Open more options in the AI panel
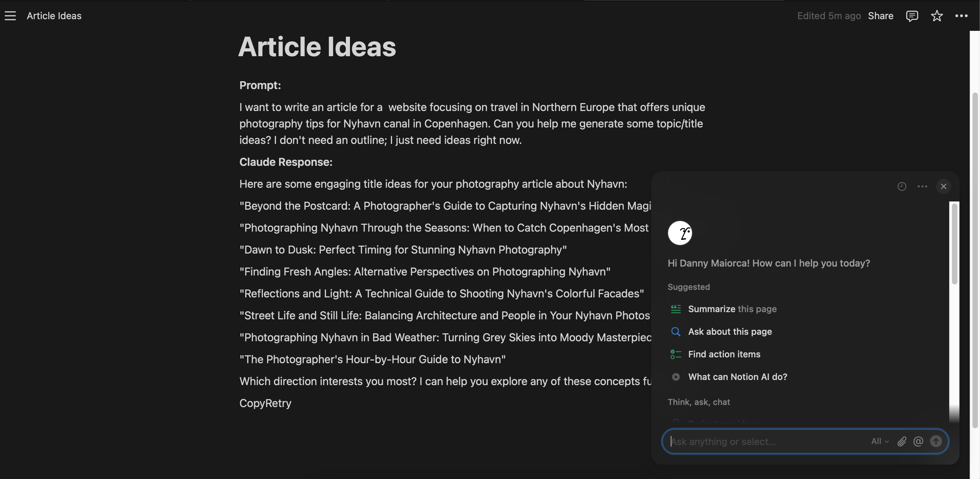 click(922, 186)
